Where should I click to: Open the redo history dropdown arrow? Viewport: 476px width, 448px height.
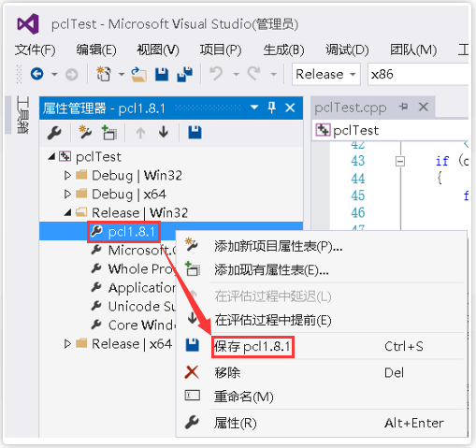pos(273,74)
